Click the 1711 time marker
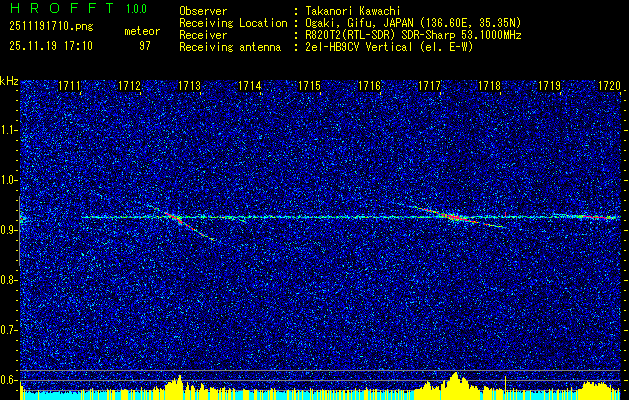629x400 pixels. point(70,85)
